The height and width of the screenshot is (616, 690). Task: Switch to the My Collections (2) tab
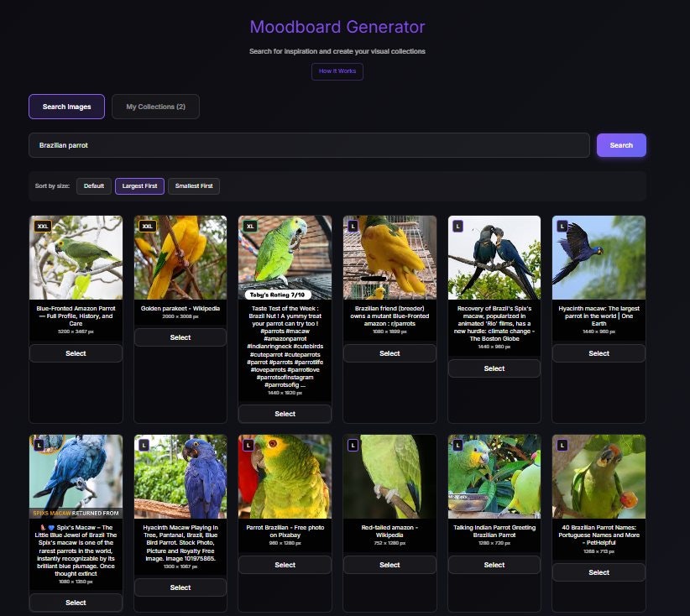pos(154,106)
